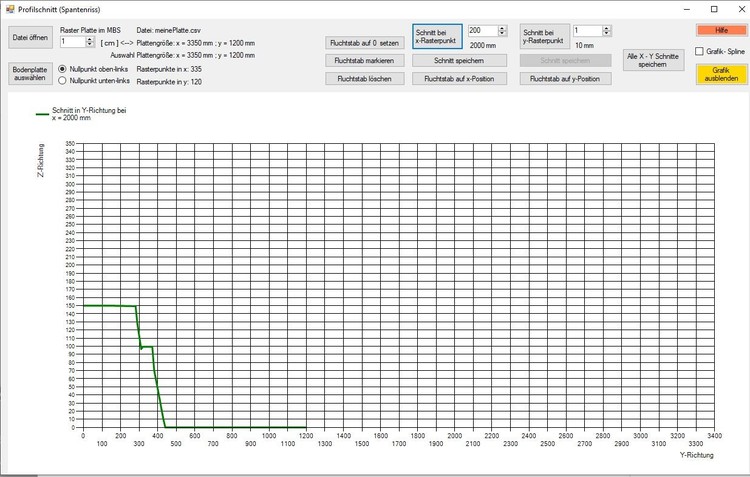Enable the Grafik-Spline checkbox
Viewport: 750px width, 477px height.
point(700,51)
